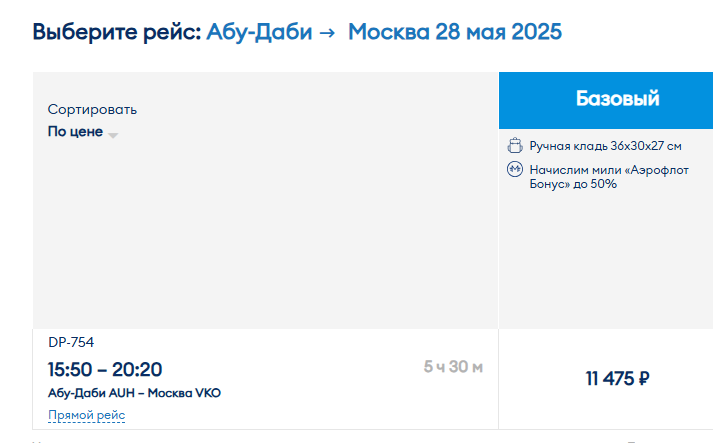Select the "По цене" sort option

(x=75, y=131)
